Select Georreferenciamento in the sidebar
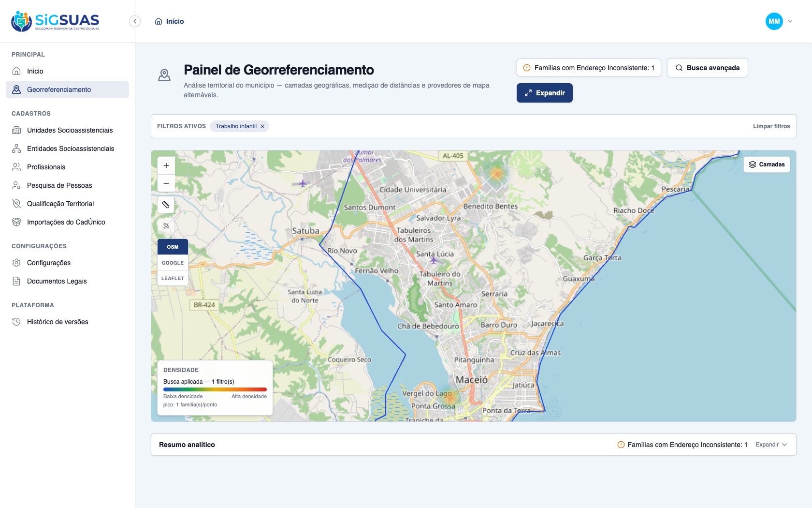 pos(67,90)
